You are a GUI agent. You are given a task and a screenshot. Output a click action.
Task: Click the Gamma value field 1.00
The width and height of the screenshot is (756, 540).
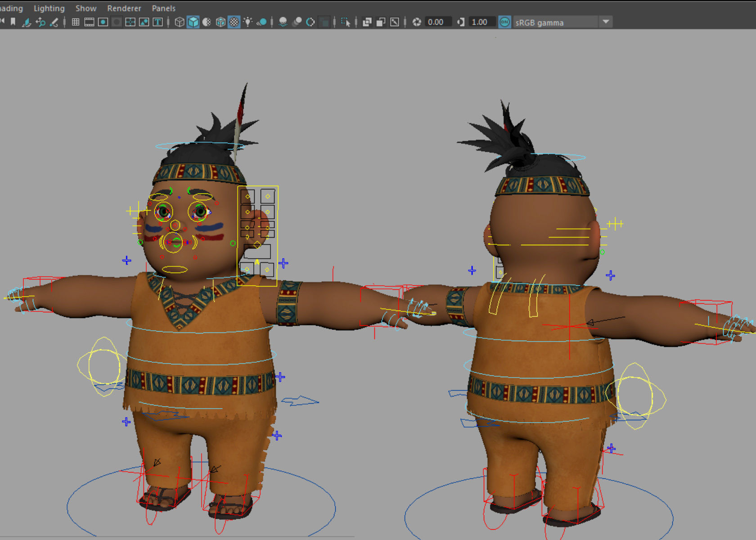point(482,22)
